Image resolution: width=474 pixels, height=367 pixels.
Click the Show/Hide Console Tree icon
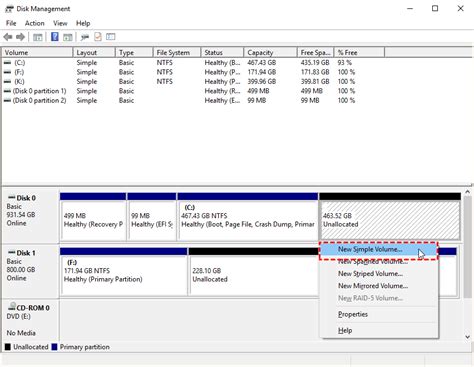point(38,37)
